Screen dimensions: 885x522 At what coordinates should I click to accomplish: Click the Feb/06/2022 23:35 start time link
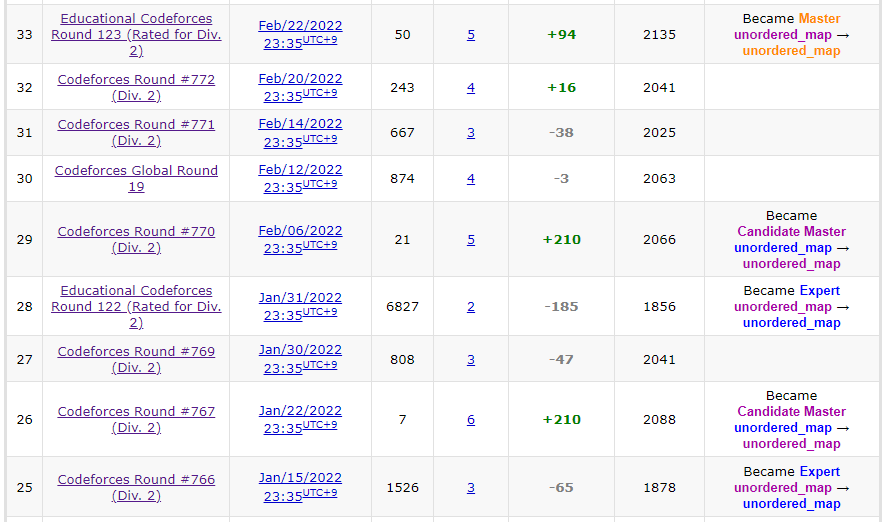coord(300,239)
